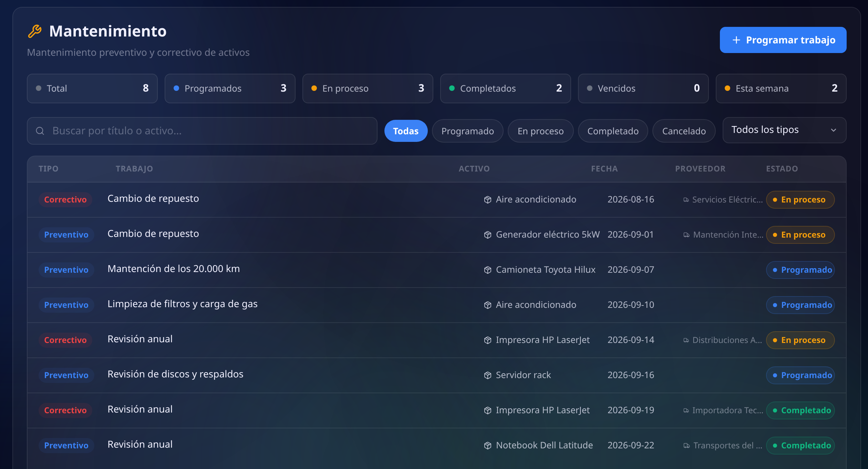Image resolution: width=868 pixels, height=469 pixels.
Task: Click Revisión de discos y respaldos
Action: [175, 374]
